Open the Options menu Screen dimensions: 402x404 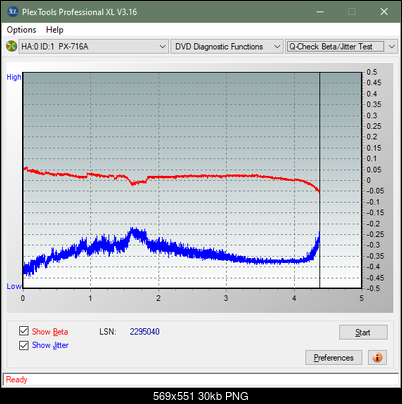pos(21,30)
